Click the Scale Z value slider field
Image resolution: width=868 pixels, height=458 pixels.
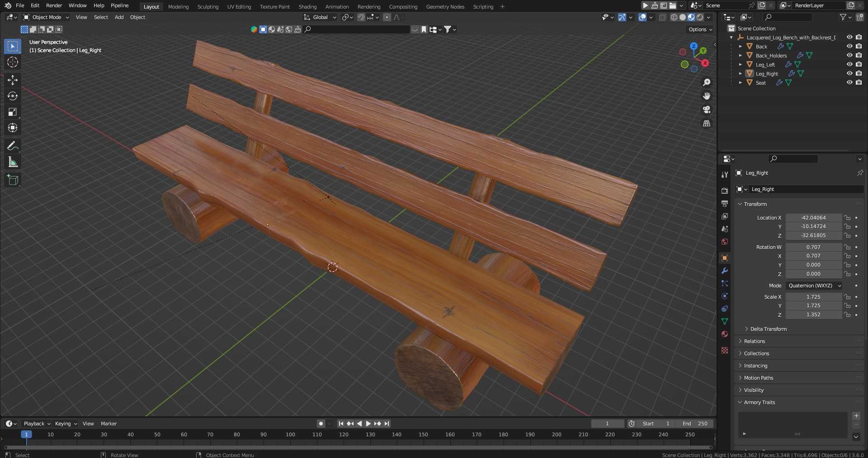coord(813,315)
